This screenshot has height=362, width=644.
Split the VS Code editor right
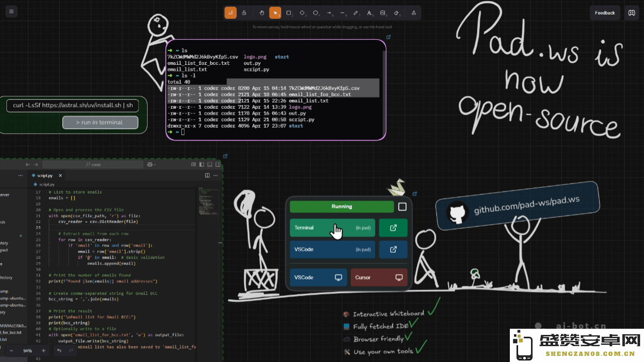[x=208, y=175]
